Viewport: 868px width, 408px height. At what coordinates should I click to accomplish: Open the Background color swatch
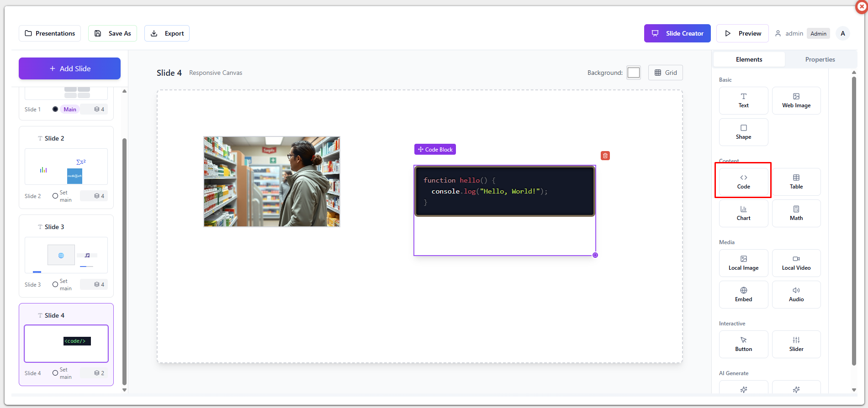tap(633, 73)
